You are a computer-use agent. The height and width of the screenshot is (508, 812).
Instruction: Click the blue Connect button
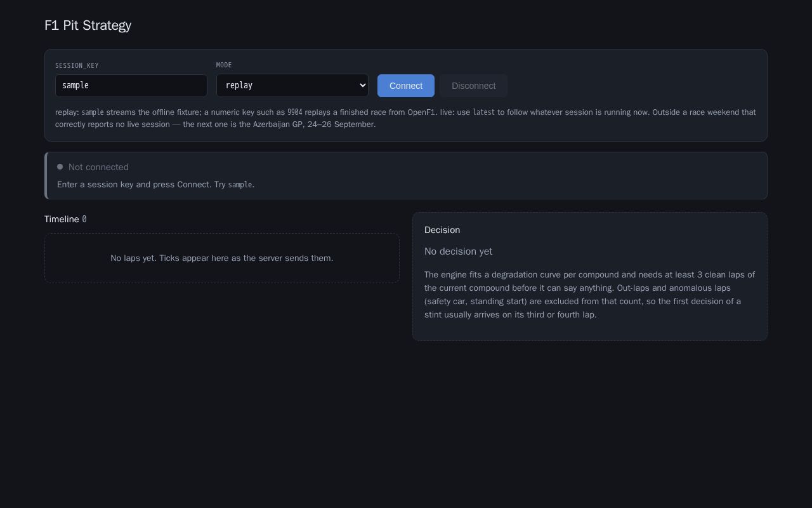[x=406, y=86]
